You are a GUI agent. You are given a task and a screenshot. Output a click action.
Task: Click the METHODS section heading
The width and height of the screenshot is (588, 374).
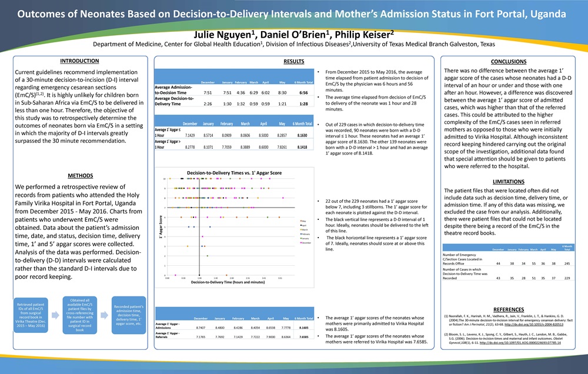coord(80,175)
